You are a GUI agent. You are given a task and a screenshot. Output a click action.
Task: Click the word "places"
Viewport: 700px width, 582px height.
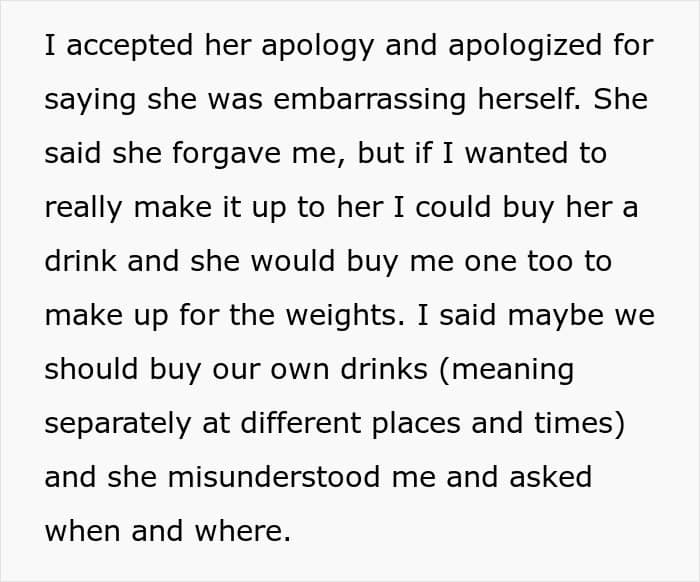pyautogui.click(x=415, y=424)
